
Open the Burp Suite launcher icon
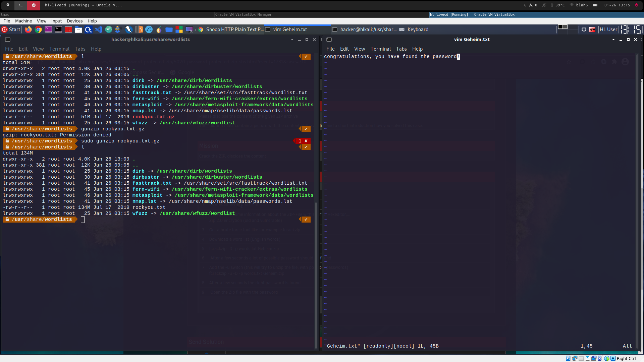(139, 29)
